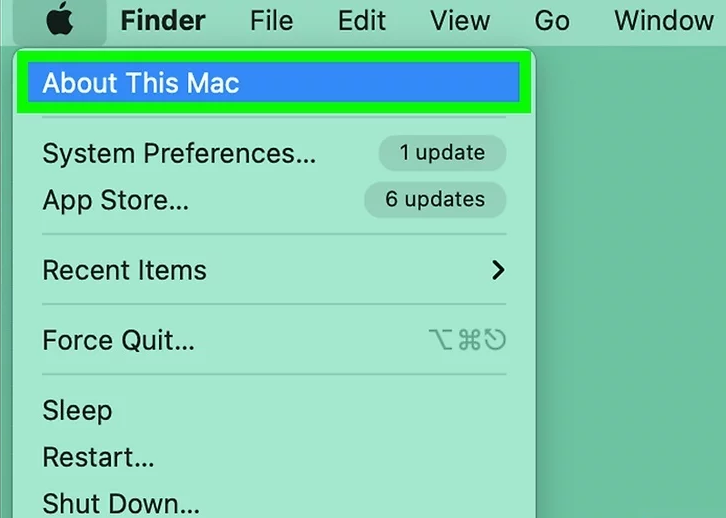726x518 pixels.
Task: Expand the Recent Items submenu
Action: point(274,270)
